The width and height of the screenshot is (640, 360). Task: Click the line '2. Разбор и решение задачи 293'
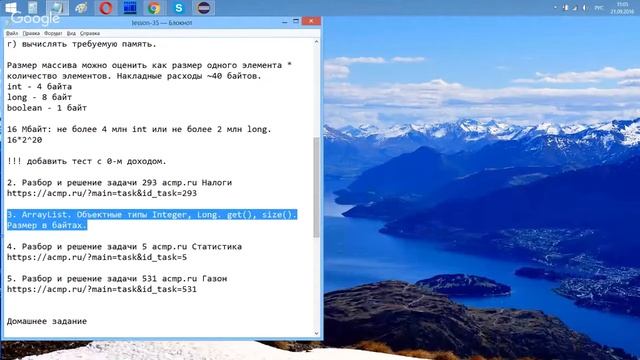point(119,182)
